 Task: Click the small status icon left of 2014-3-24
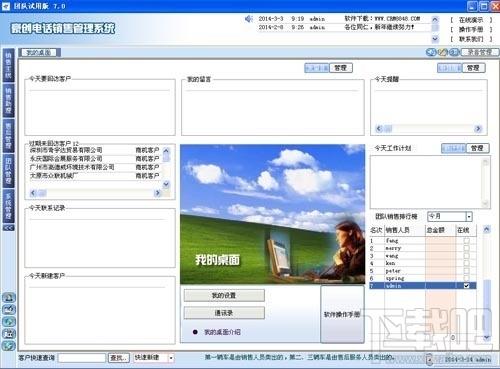(430, 359)
